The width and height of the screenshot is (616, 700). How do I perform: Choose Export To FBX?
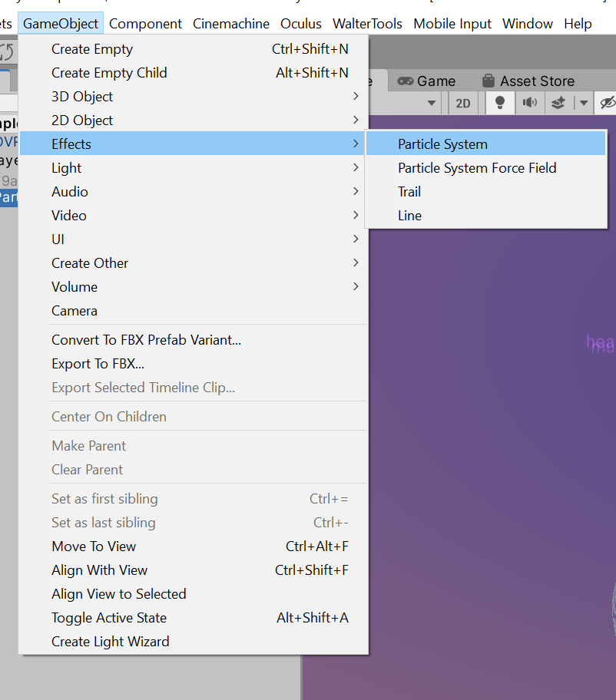coord(194,363)
